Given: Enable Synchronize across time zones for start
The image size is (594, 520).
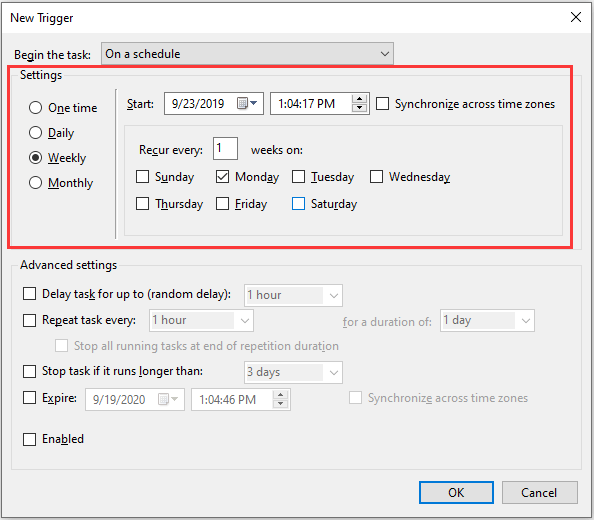Looking at the screenshot, I should tap(382, 103).
